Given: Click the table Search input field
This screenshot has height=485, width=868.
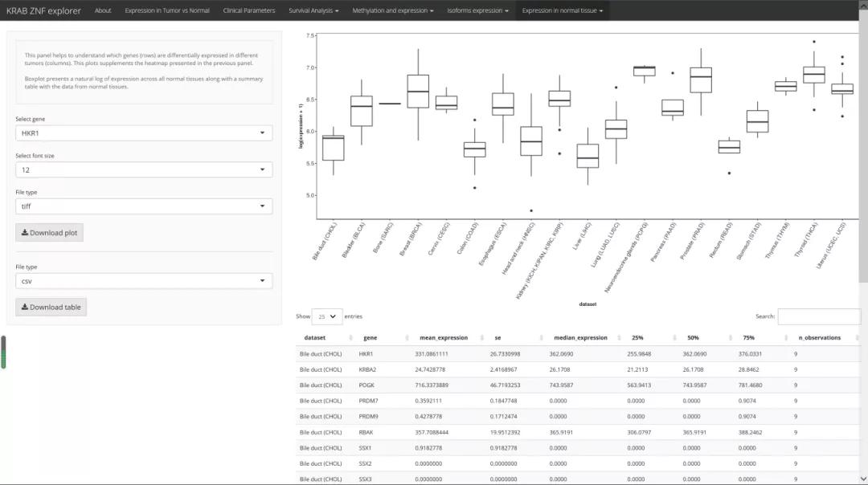Looking at the screenshot, I should (x=819, y=316).
